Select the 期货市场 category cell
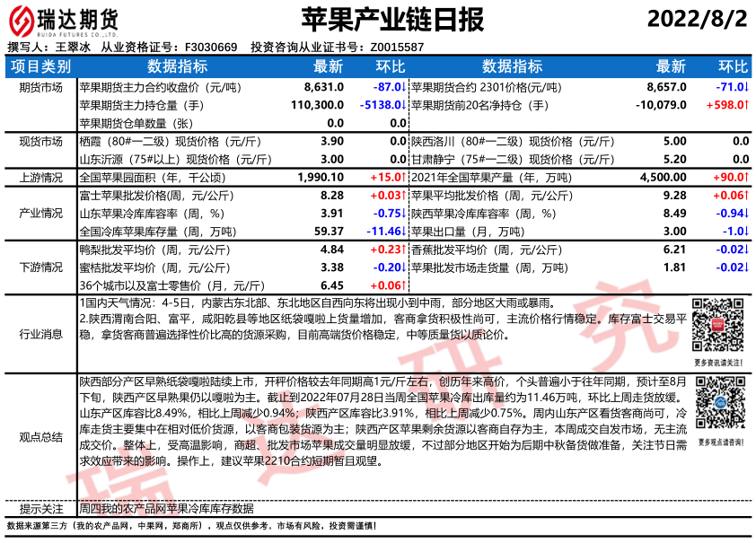The width and height of the screenshot is (756, 543). click(x=40, y=87)
